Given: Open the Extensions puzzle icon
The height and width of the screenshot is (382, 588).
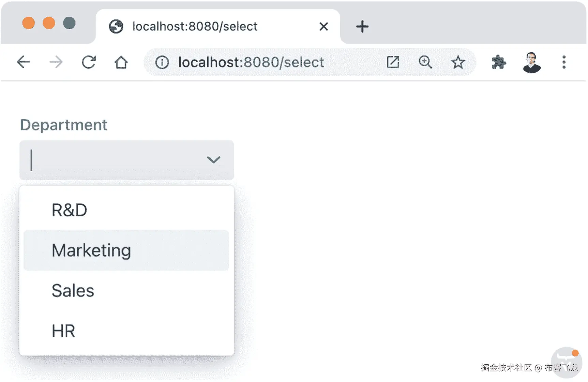Looking at the screenshot, I should click(499, 62).
